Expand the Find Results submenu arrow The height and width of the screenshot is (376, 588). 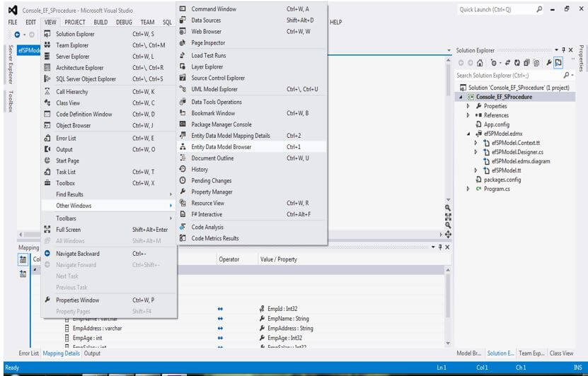pos(171,194)
